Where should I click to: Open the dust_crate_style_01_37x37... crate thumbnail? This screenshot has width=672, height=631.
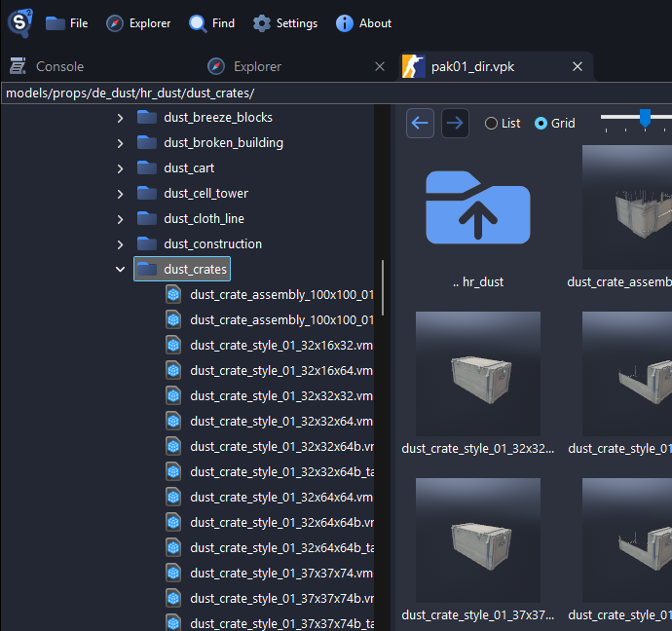(478, 540)
